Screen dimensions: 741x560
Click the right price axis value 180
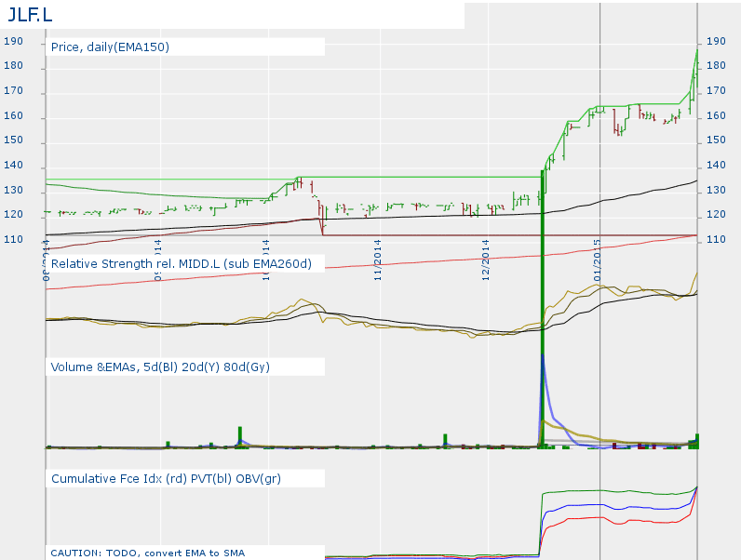point(716,66)
